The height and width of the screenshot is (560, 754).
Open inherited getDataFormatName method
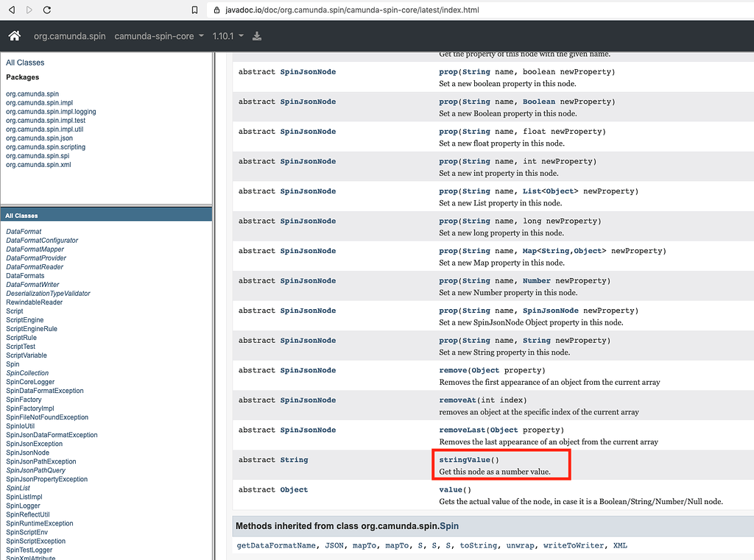[x=276, y=545]
